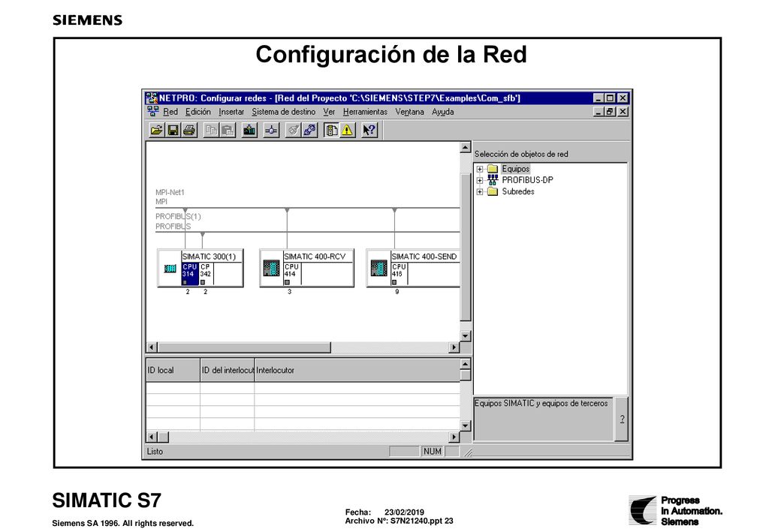Click the NUM status bar indicator
769x532 pixels.
pyautogui.click(x=432, y=451)
